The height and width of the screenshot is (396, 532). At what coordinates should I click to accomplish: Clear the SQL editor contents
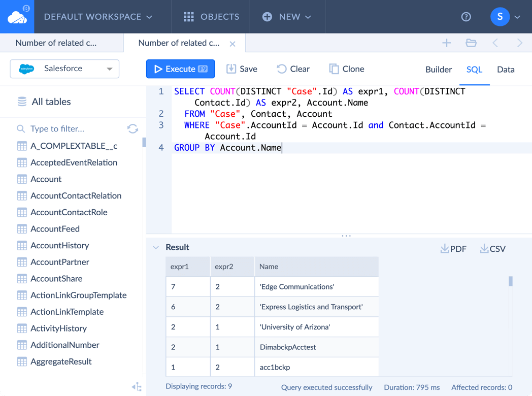293,69
